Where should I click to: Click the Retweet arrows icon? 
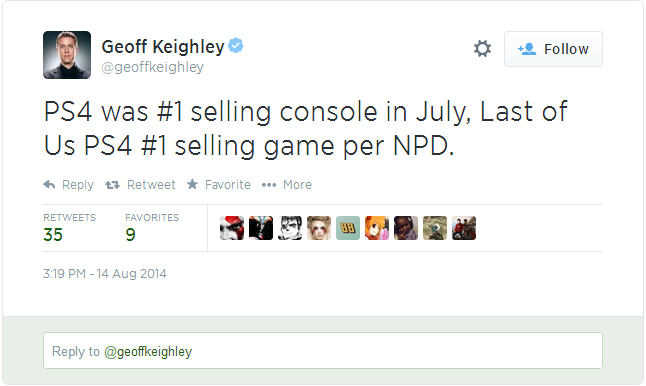pyautogui.click(x=112, y=185)
